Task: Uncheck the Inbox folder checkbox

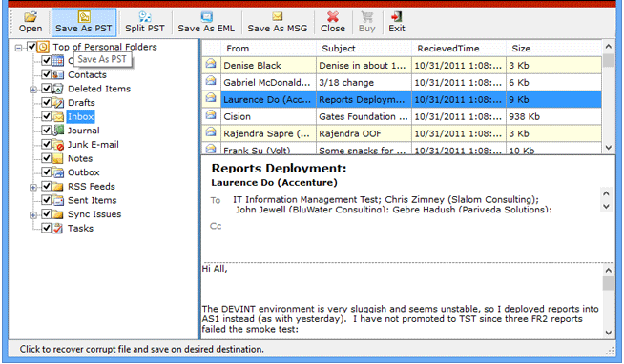Action: [46, 116]
